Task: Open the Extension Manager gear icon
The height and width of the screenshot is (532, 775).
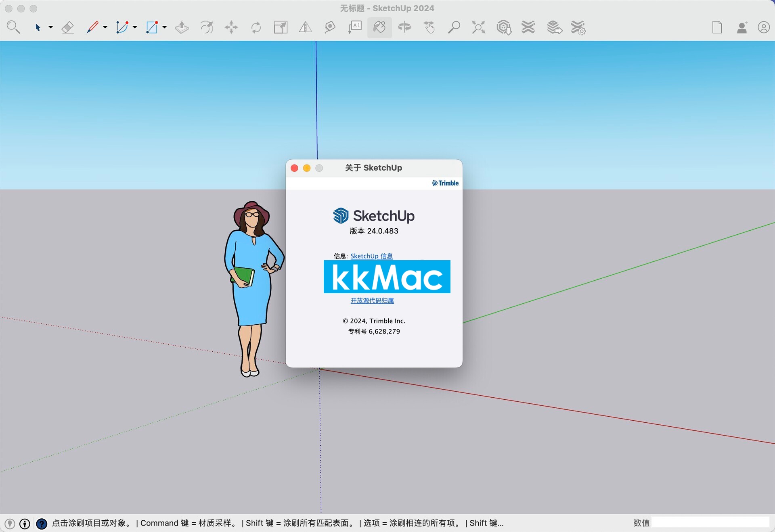Action: tap(578, 27)
